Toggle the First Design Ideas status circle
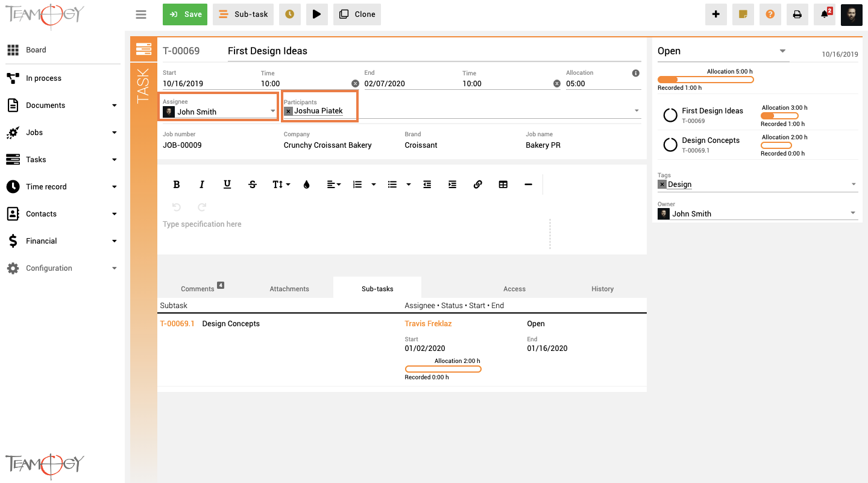This screenshot has height=483, width=868. 670,115
